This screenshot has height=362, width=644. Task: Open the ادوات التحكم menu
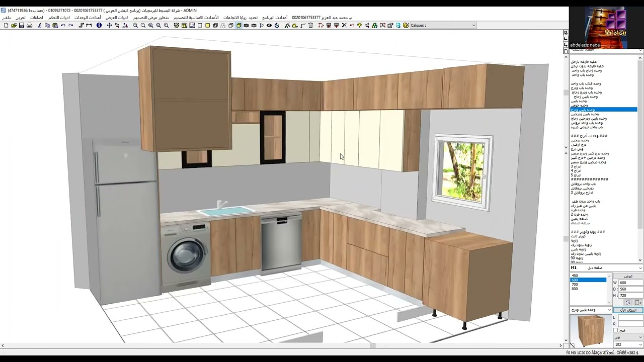pyautogui.click(x=59, y=18)
